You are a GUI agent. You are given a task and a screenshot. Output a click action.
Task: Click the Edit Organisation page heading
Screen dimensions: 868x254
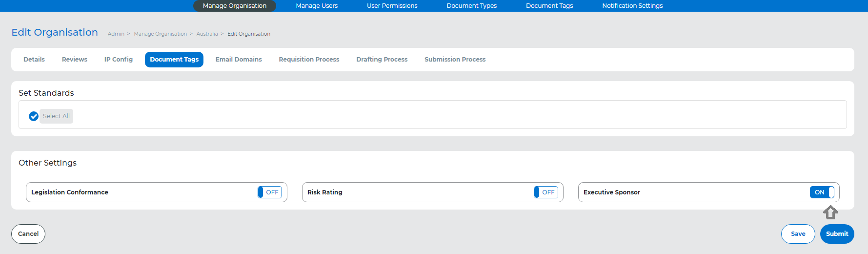pos(55,32)
